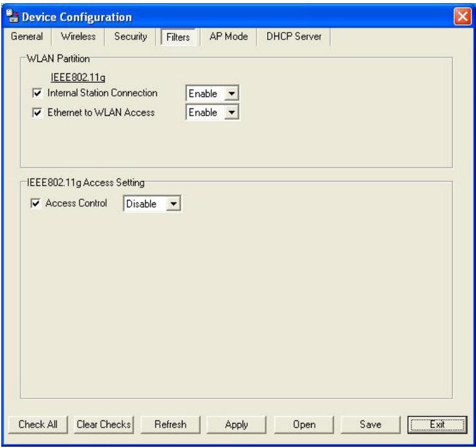476x448 pixels.
Task: Uncheck Ethernet to WLAN Access checkbox
Action: [x=38, y=113]
